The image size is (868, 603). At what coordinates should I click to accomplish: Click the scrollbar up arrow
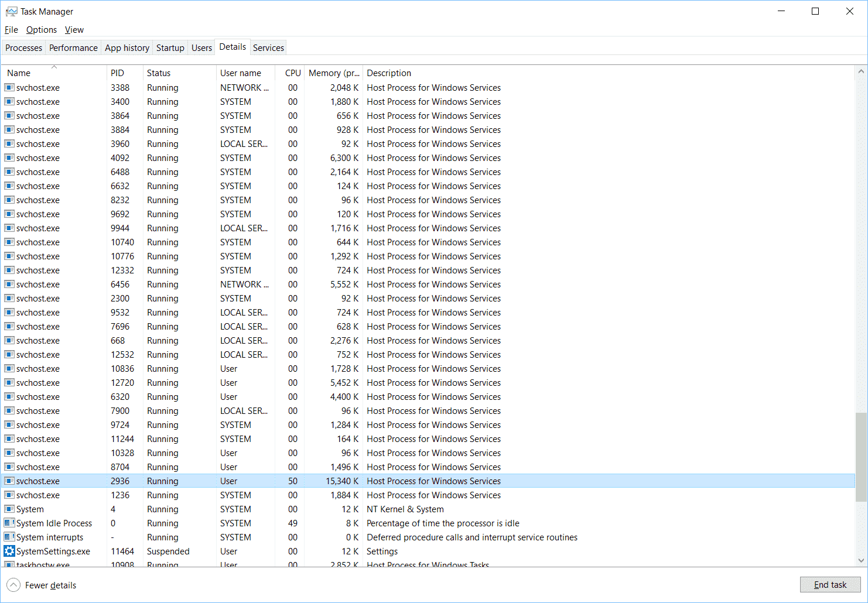point(860,71)
